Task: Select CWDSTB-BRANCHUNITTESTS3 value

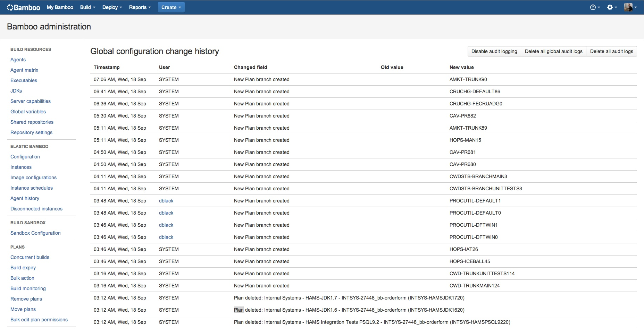Action: (x=486, y=189)
